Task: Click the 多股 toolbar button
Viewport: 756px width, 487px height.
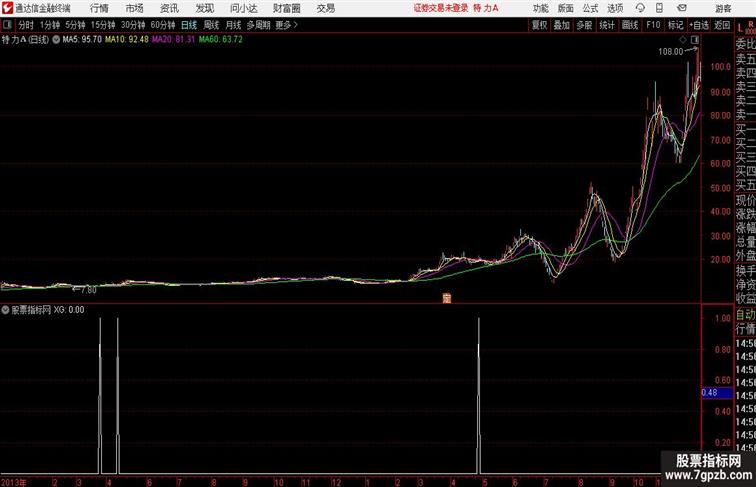Action: [584, 25]
